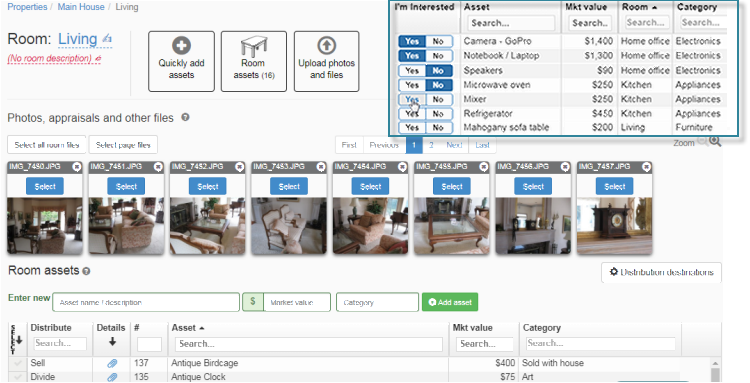This screenshot has height=383, width=750.
Task: Sort by Room column header arrow
Action: [654, 7]
